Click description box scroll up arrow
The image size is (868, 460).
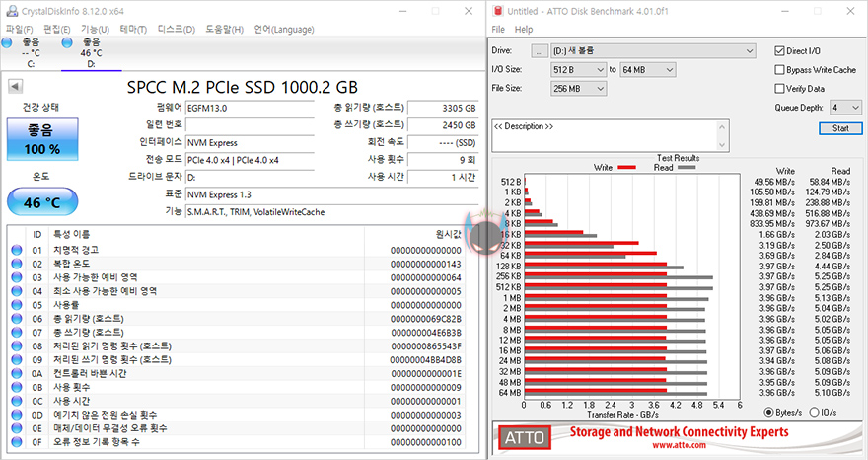722,127
